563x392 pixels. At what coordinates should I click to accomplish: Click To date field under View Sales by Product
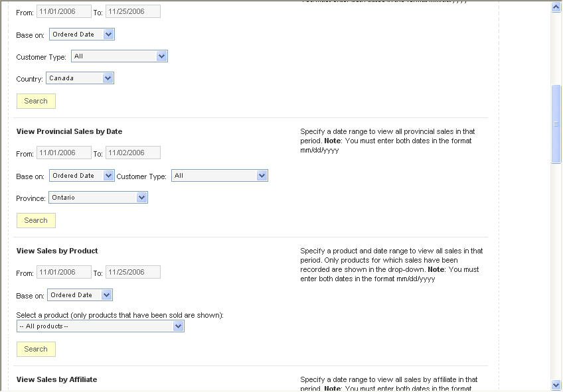point(133,273)
